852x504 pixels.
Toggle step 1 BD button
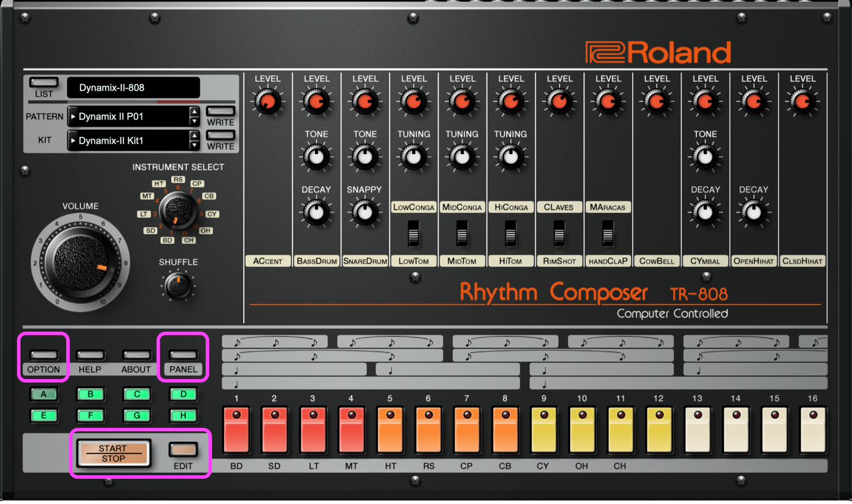(237, 430)
